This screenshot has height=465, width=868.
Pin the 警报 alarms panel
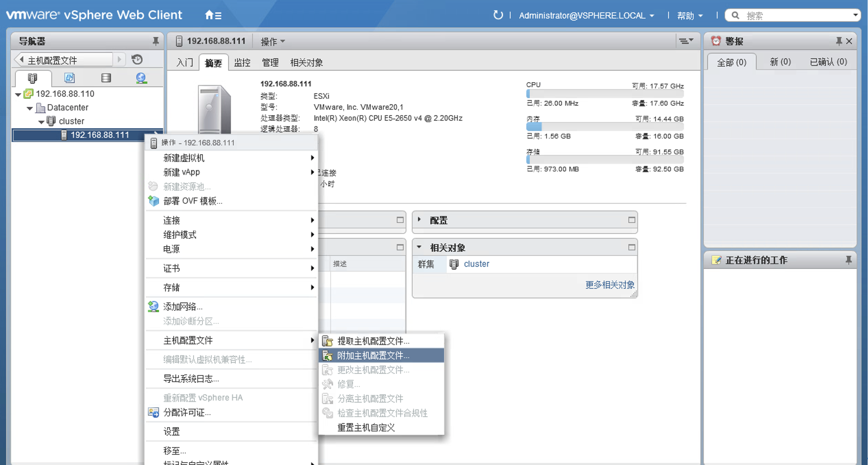tap(839, 41)
